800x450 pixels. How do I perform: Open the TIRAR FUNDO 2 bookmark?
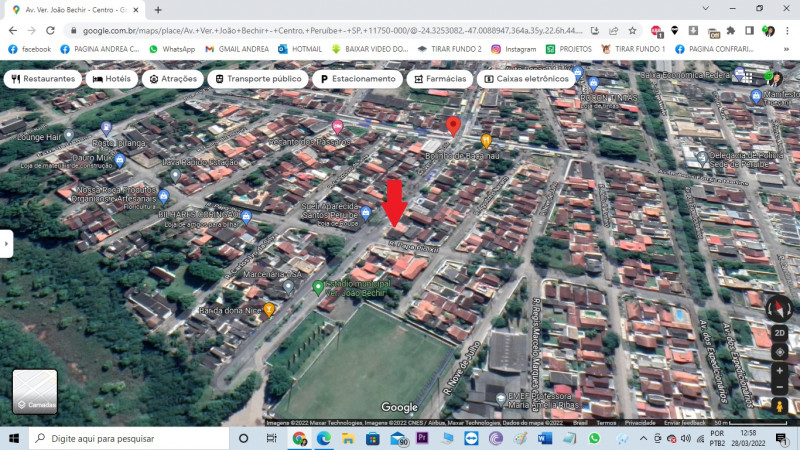coord(449,49)
